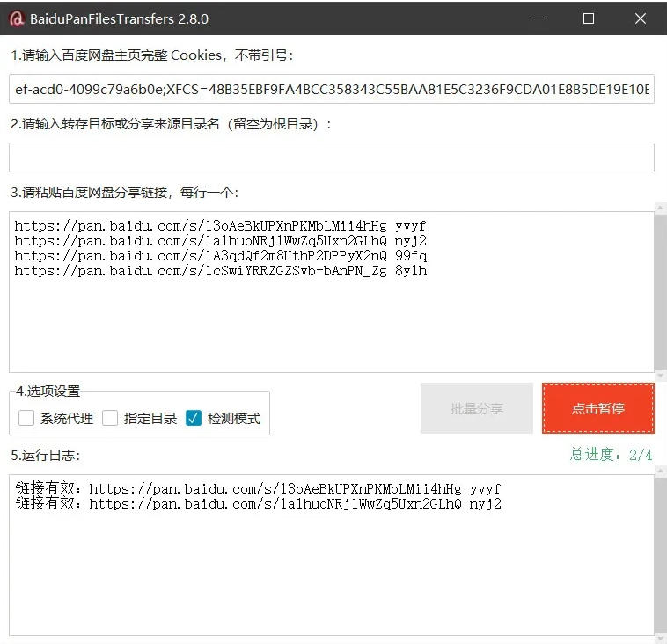The image size is (667, 644).
Task: Close the BaiduPanFilesTransfers window
Action: pyautogui.click(x=641, y=18)
